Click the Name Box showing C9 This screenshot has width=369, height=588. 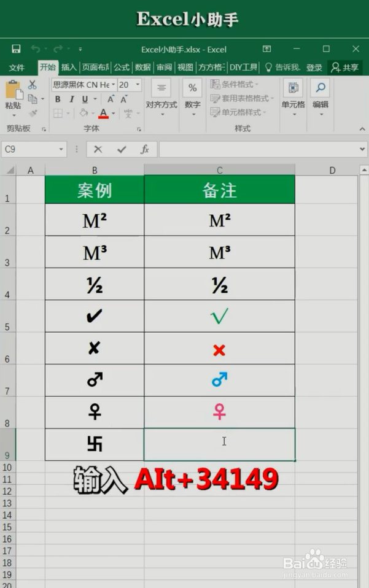[x=34, y=149]
